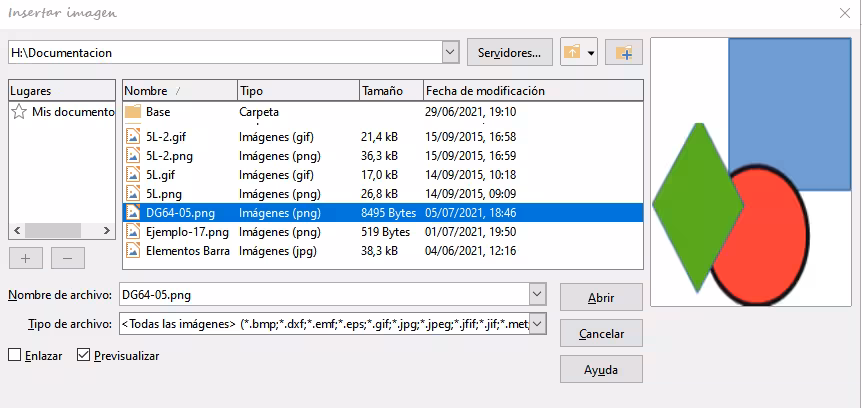Click the DG64-05.png image file icon
The image size is (862, 408).
(x=133, y=212)
